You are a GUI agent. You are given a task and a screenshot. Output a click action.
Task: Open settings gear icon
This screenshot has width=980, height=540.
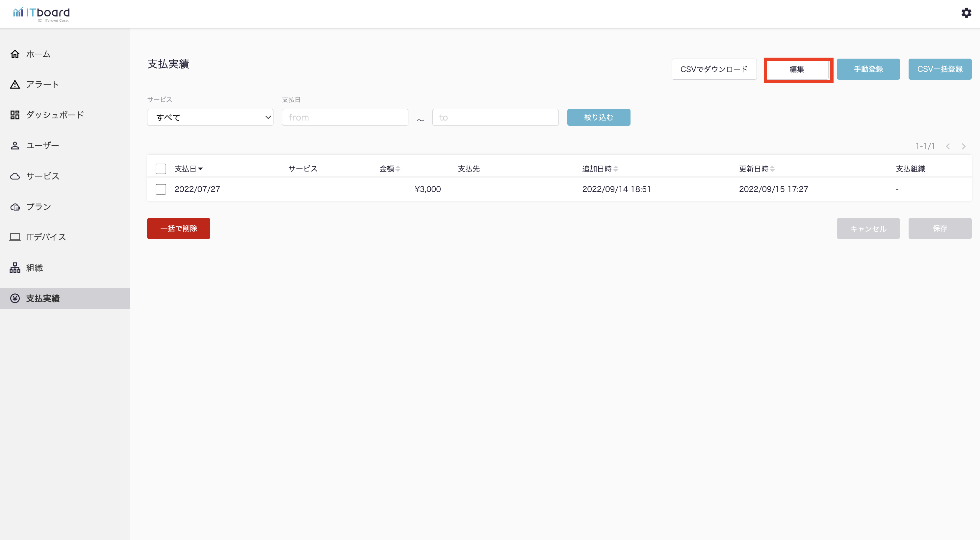point(966,13)
